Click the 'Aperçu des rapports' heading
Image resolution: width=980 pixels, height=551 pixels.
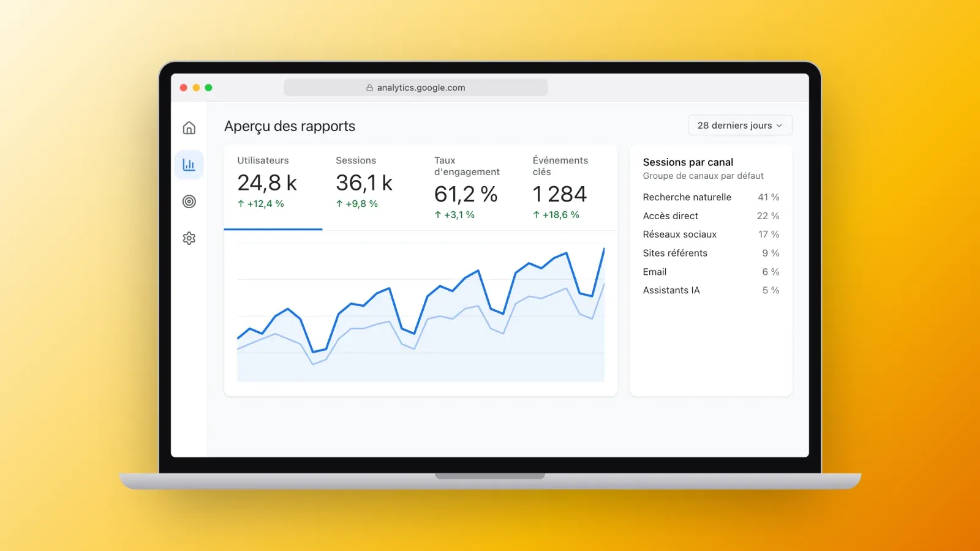click(x=290, y=126)
